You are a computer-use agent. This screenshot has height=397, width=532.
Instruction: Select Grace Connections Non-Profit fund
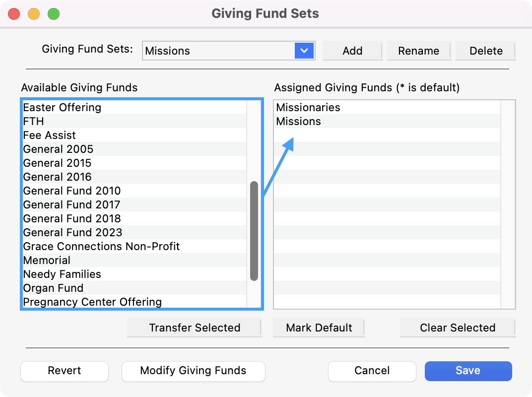point(101,247)
